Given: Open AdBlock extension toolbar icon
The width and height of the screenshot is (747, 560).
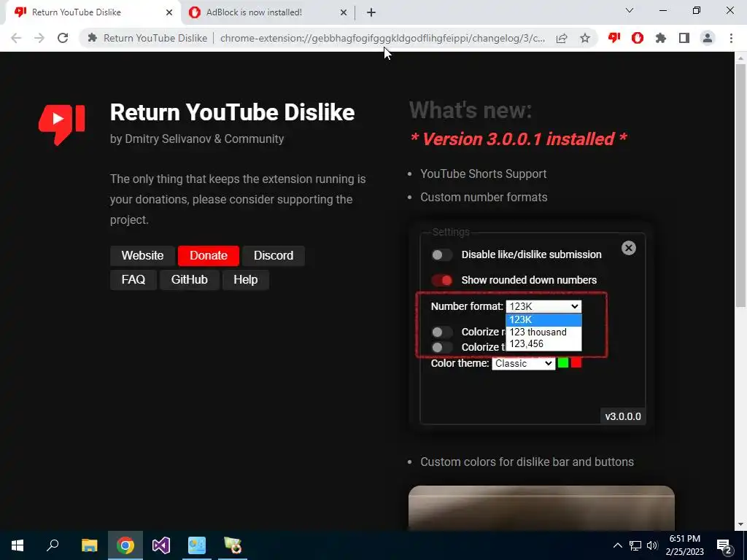Looking at the screenshot, I should 638,38.
